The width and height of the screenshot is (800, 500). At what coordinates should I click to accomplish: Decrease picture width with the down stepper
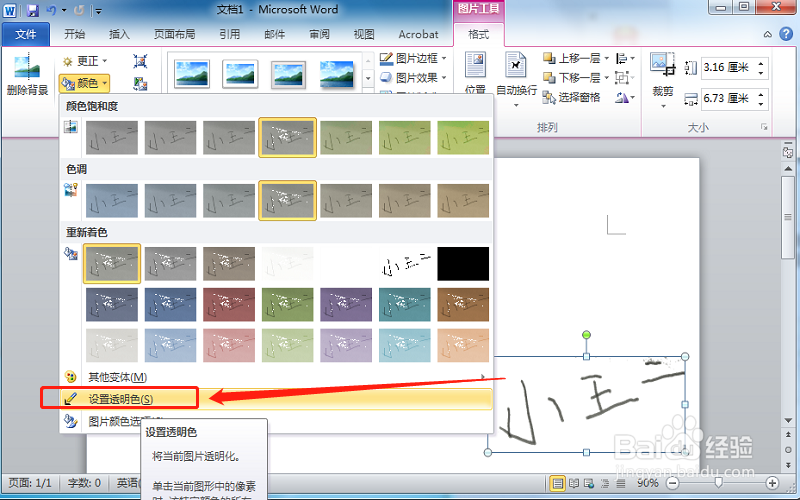[x=761, y=104]
